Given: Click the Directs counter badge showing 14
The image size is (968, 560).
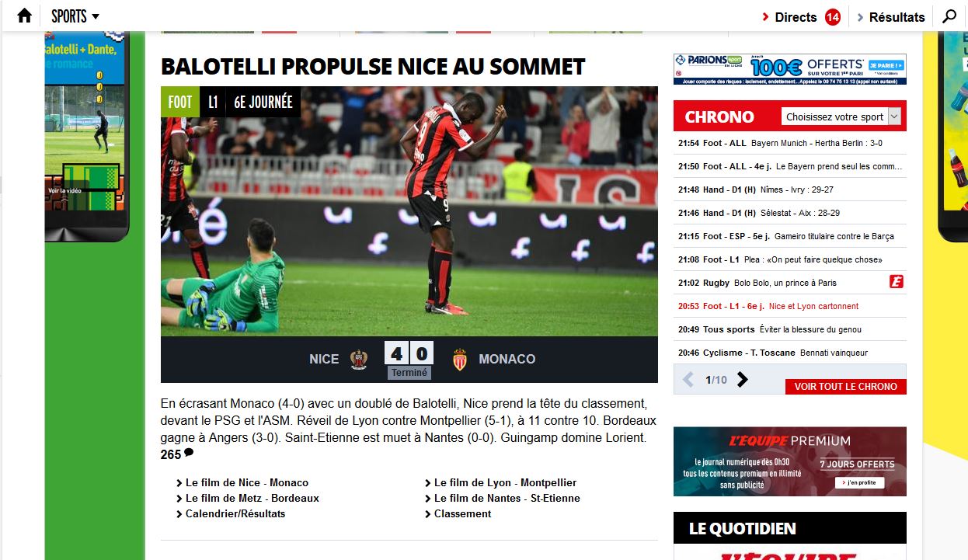Looking at the screenshot, I should (833, 17).
